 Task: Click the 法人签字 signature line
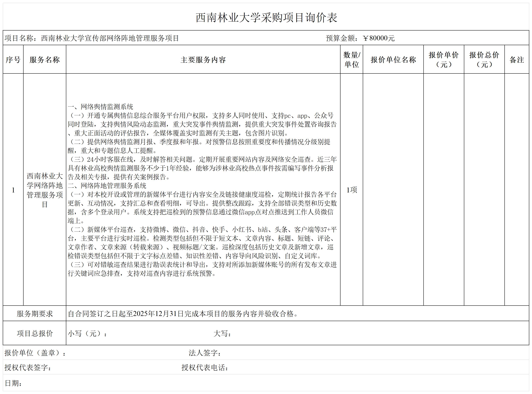point(205,353)
